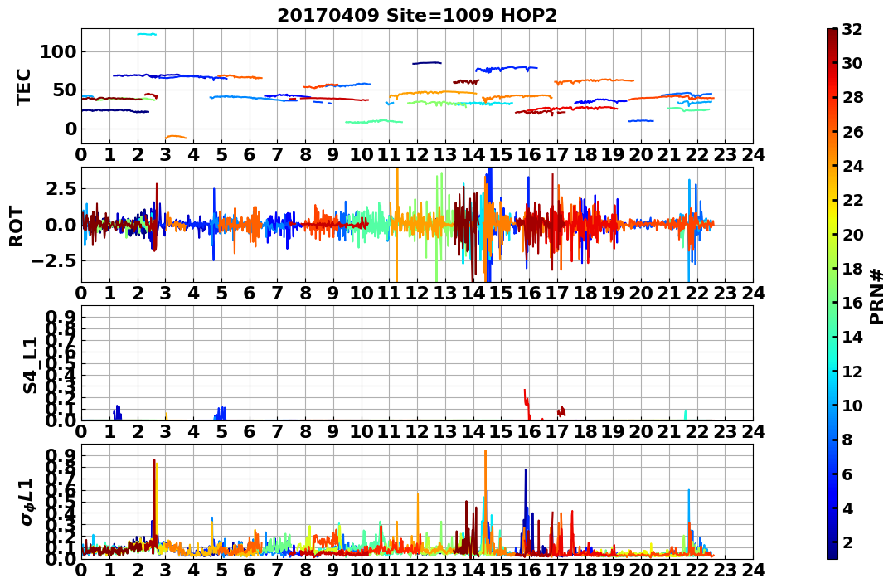Viewport: 893px width, 588px height.
Task: Click colorbar tick value 24
Action: click(x=852, y=166)
